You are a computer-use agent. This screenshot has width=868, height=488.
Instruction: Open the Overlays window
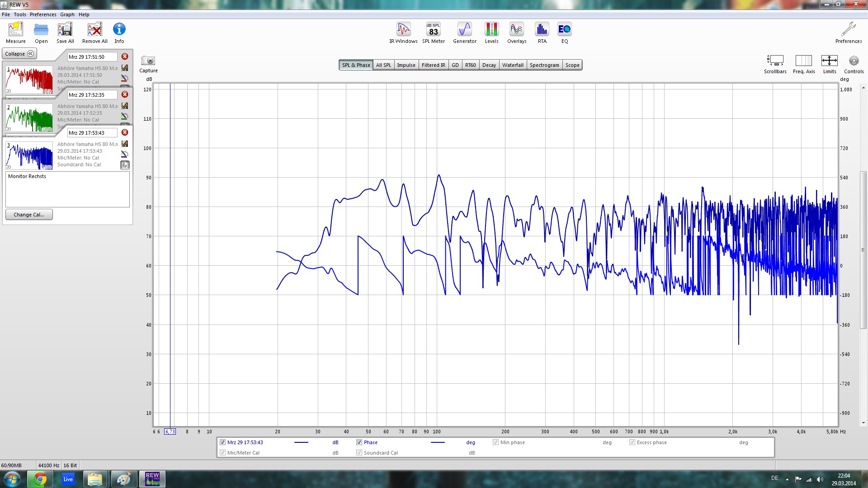tap(517, 33)
